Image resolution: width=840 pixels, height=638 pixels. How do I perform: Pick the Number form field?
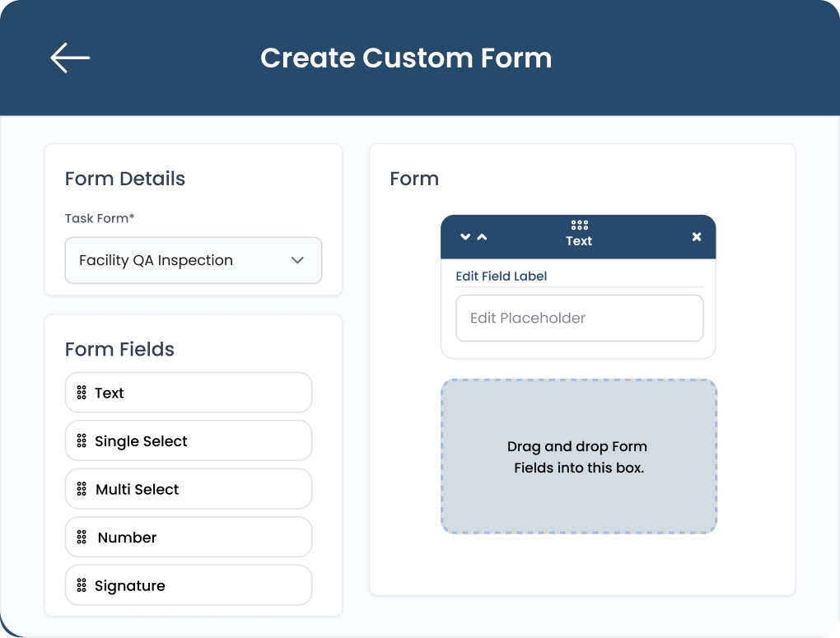189,538
